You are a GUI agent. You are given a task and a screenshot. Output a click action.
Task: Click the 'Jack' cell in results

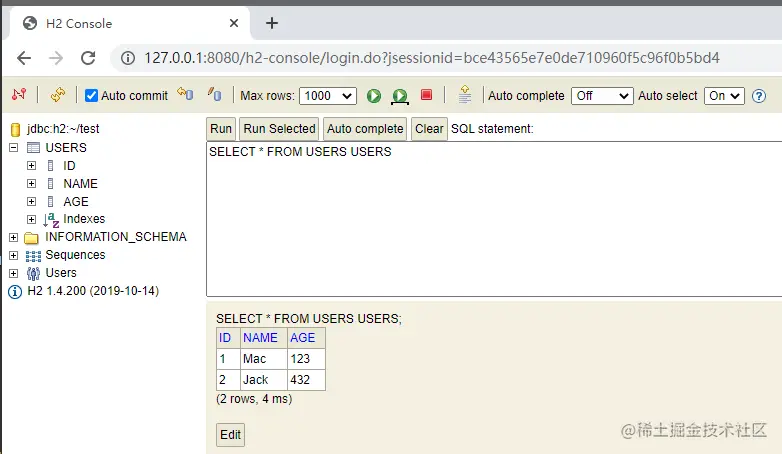tap(263, 380)
